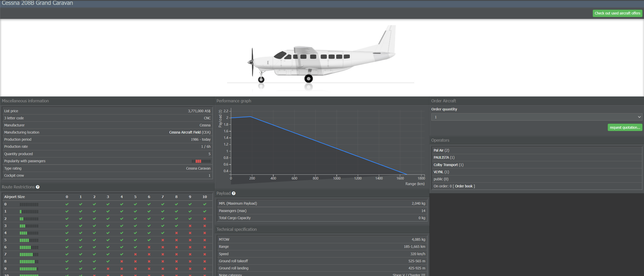
Task: Click the MTOW value 4,085 kg
Action: pyautogui.click(x=418, y=239)
